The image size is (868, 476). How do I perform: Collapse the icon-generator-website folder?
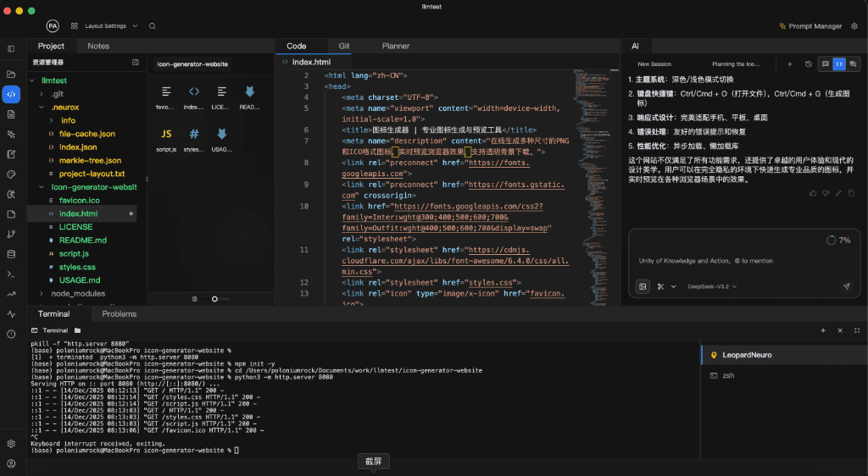pyautogui.click(x=42, y=187)
